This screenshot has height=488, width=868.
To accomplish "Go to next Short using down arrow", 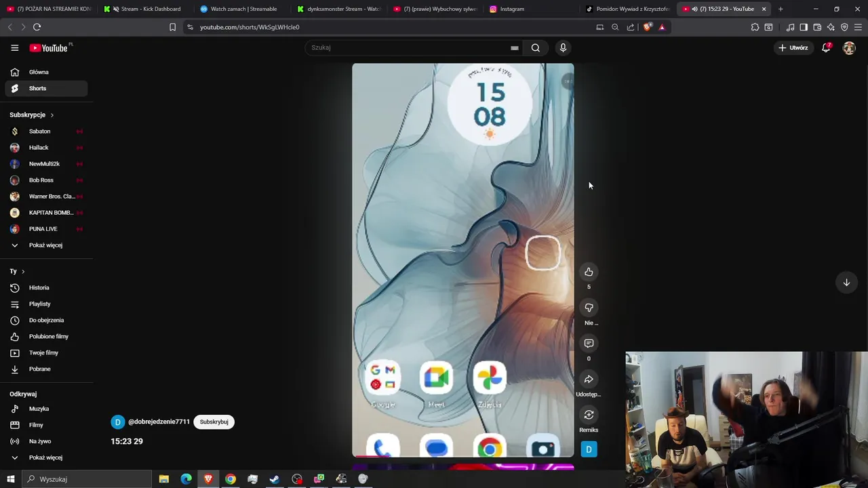I will click(846, 283).
